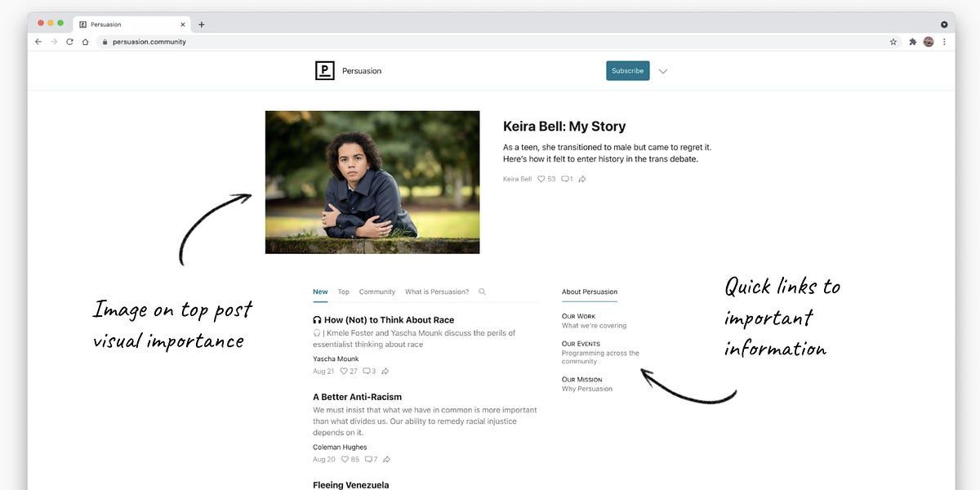Click the Persuasion logo in the header
The width and height of the screenshot is (980, 490).
pos(324,70)
